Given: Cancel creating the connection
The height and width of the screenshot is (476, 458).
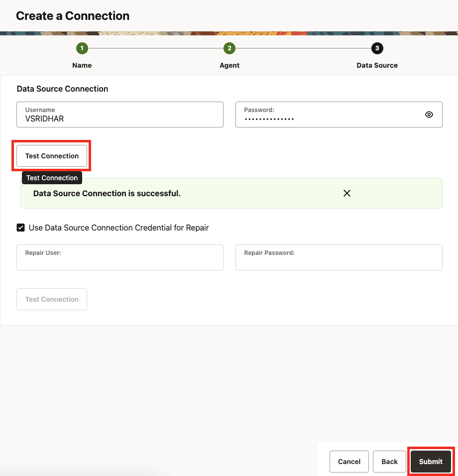Looking at the screenshot, I should 349,462.
